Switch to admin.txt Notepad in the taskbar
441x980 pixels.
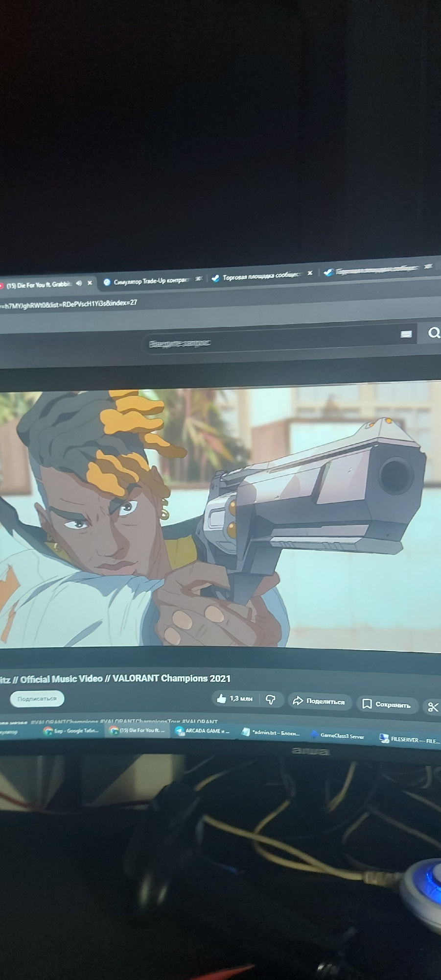[270, 733]
